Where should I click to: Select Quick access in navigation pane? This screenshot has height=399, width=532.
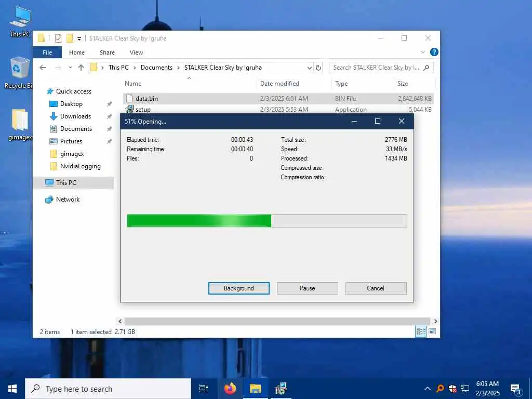coord(73,91)
